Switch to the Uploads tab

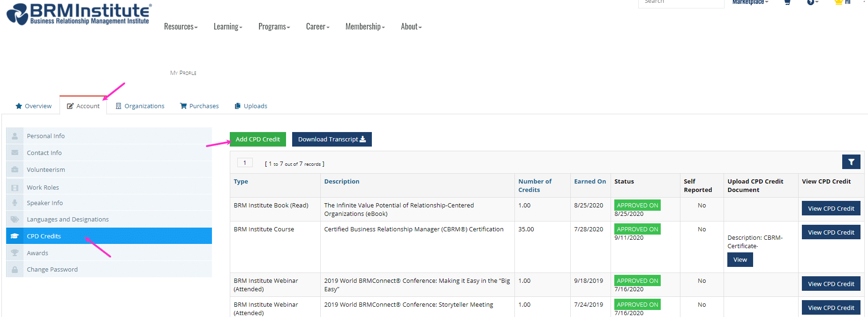tap(251, 106)
